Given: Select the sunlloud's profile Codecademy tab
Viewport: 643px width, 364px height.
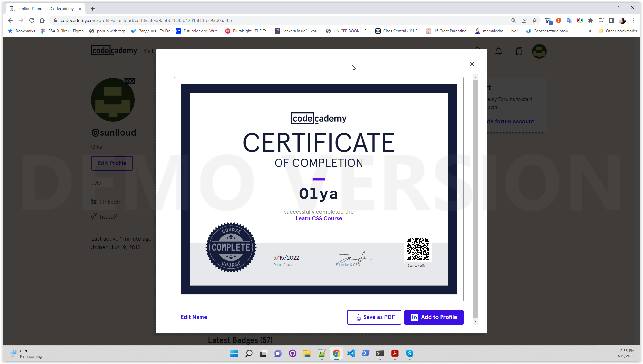Looking at the screenshot, I should (45, 9).
